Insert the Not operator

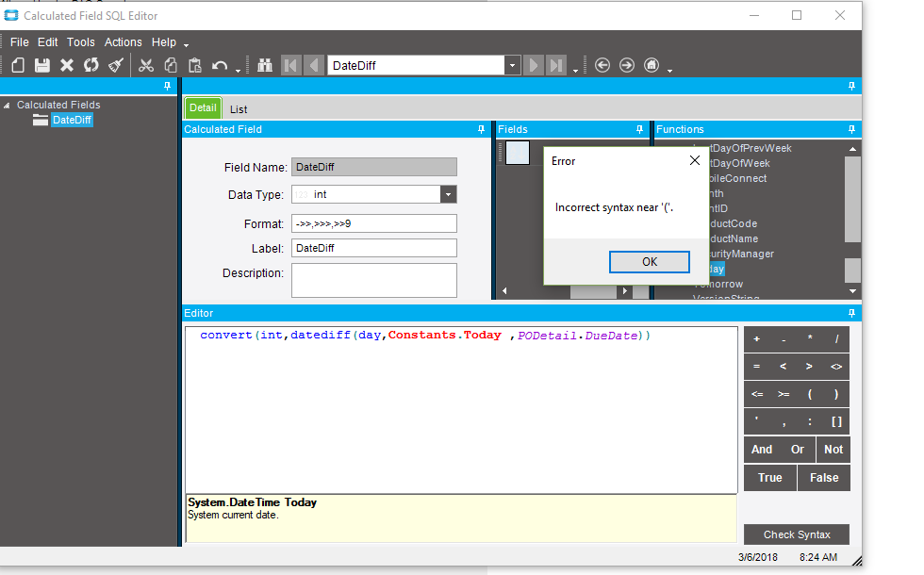[x=833, y=450]
